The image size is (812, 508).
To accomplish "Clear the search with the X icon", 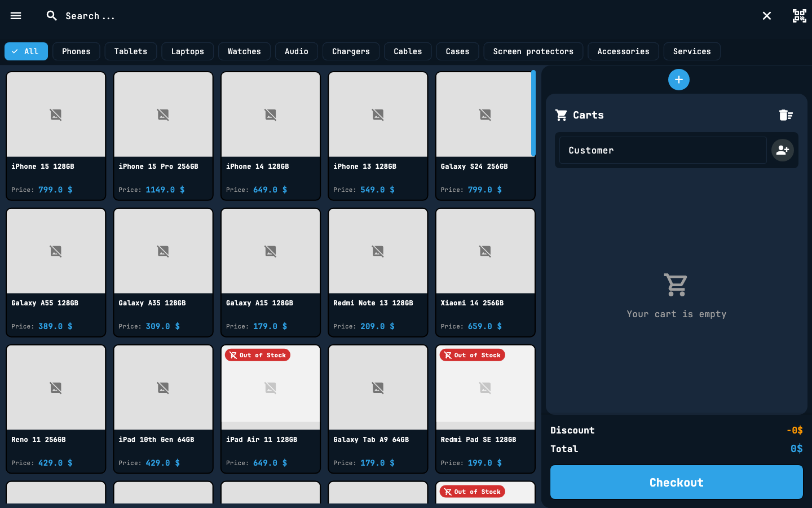I will coord(767,16).
